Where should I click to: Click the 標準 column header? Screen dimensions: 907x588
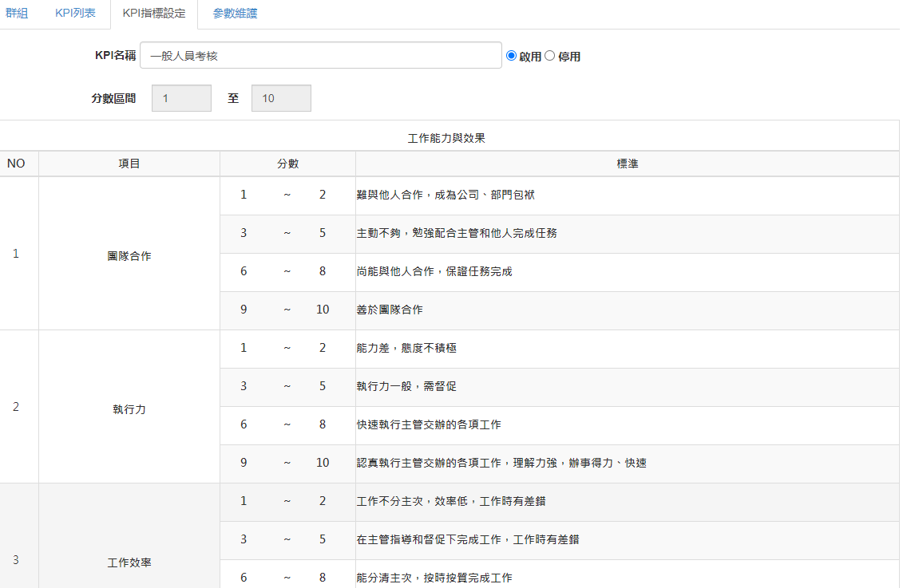pos(627,164)
